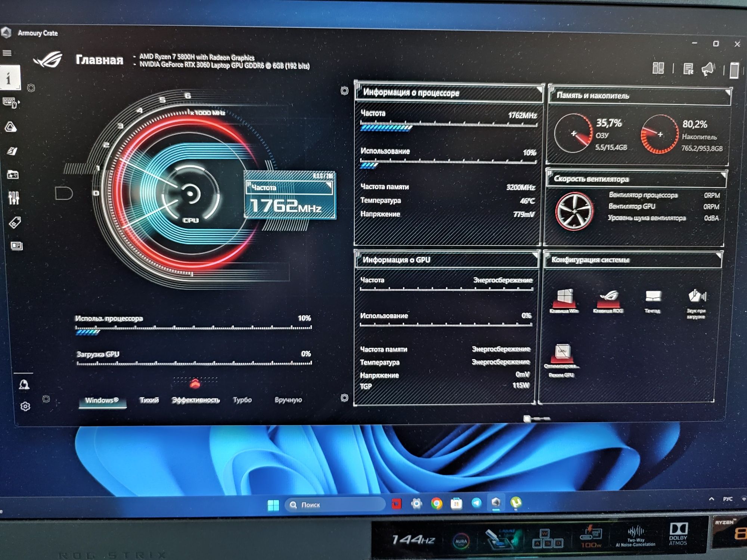Toggle the Тачпэд setting
The image size is (747, 560).
pyautogui.click(x=653, y=301)
